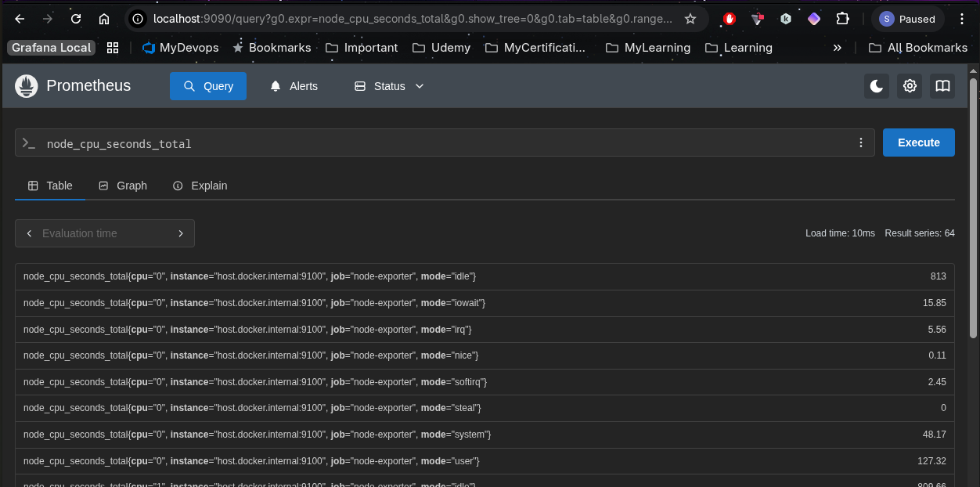This screenshot has height=487, width=980.
Task: Switch to the Graph tab
Action: [123, 186]
